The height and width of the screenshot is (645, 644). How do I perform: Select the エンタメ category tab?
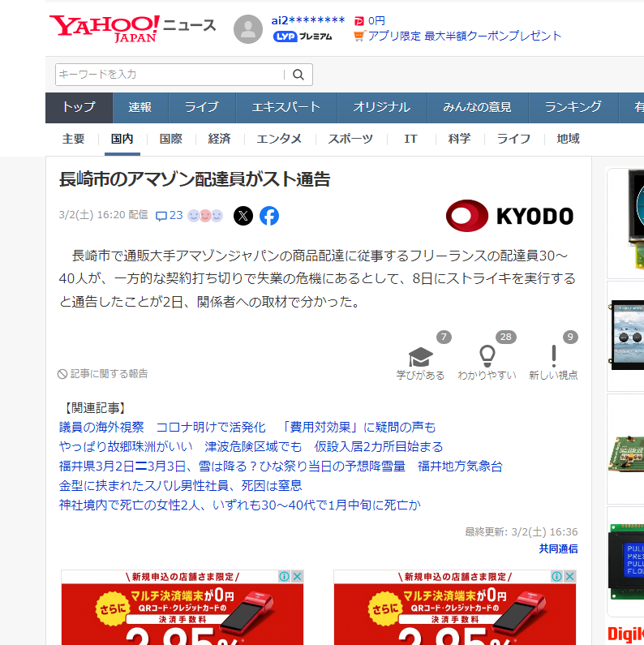point(279,139)
